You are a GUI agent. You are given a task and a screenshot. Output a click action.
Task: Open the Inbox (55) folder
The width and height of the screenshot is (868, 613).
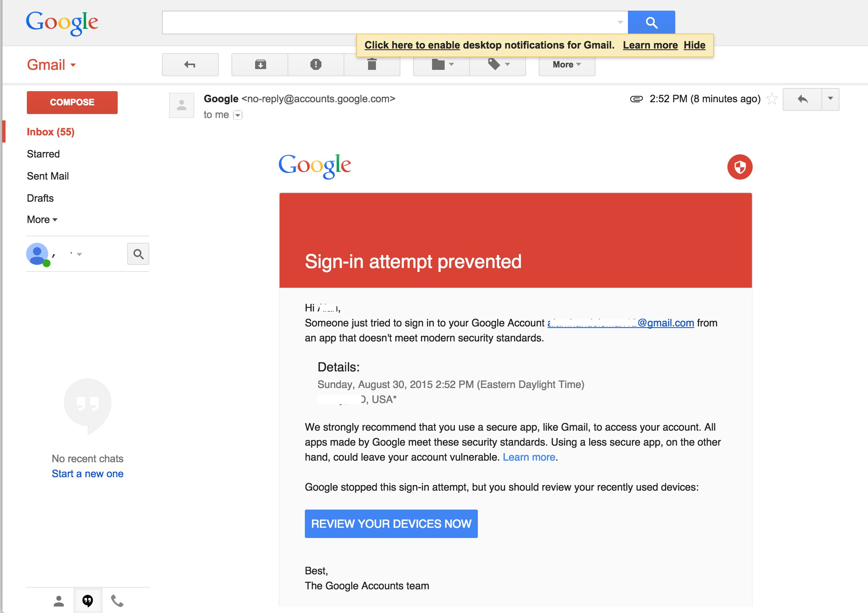tap(51, 132)
